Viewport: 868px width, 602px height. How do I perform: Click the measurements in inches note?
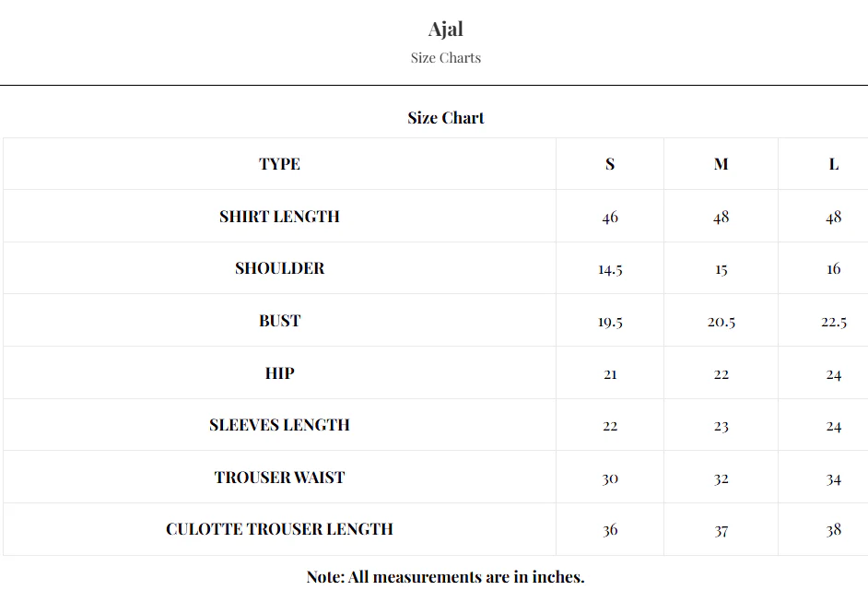click(x=446, y=577)
